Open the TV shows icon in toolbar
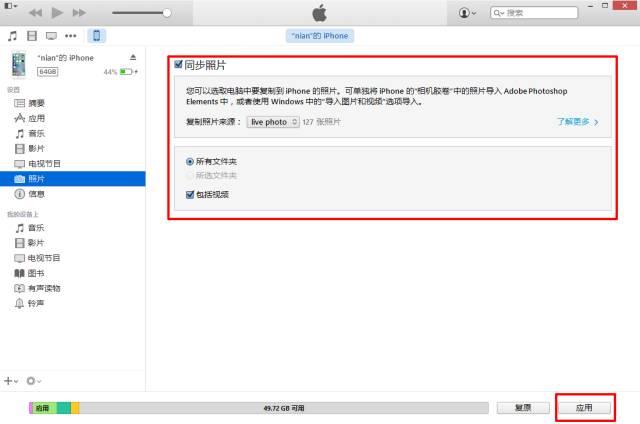 [x=51, y=36]
